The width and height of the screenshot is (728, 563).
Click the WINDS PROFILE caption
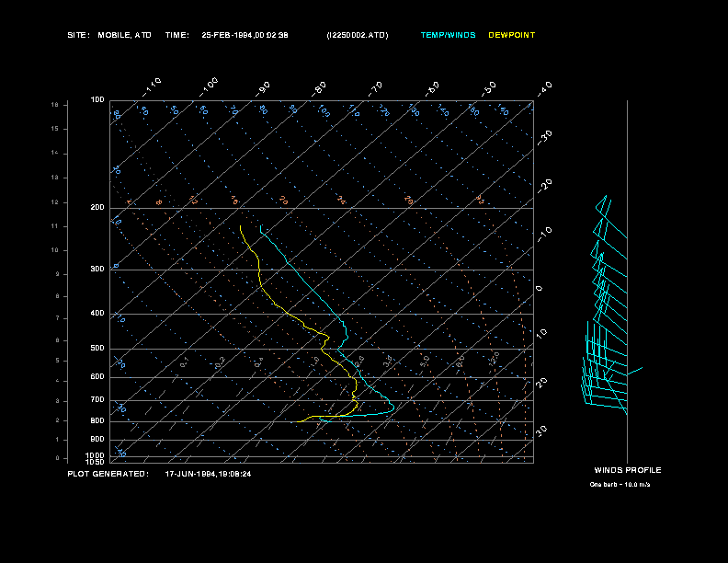click(628, 470)
